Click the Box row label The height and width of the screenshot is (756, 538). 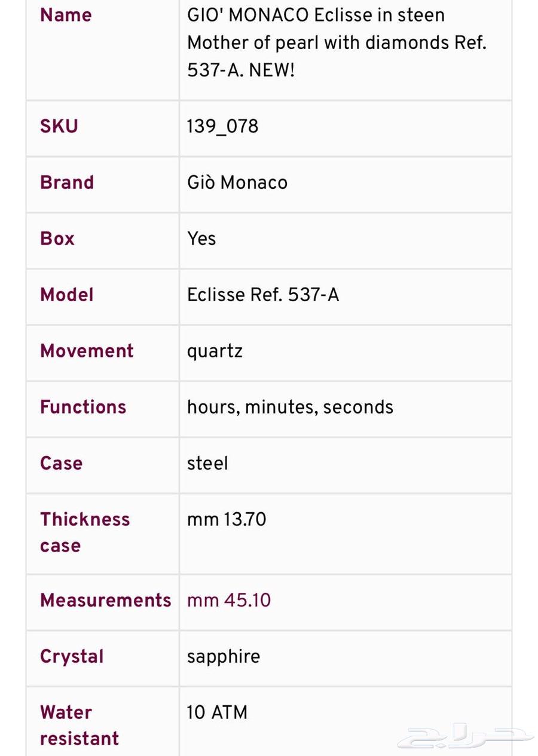(x=57, y=238)
